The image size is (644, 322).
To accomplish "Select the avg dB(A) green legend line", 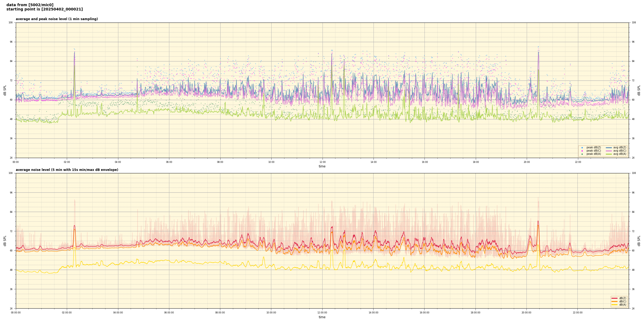I will tap(609, 154).
